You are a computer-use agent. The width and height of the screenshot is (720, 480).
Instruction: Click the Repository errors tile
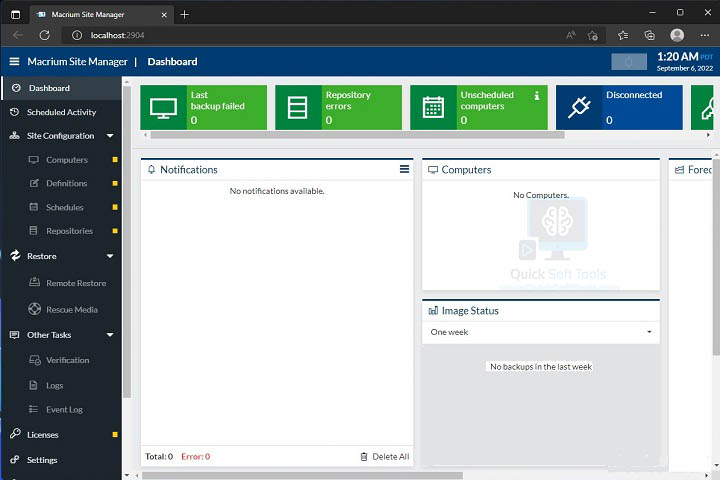[338, 107]
